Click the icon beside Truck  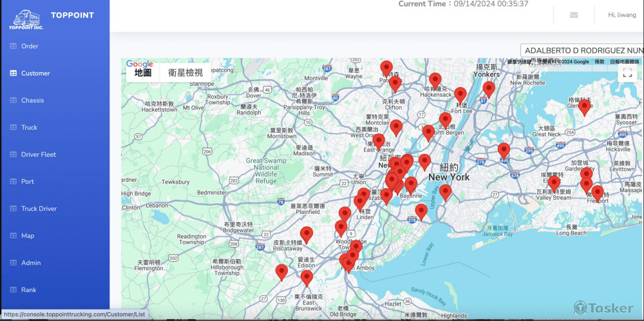13,128
